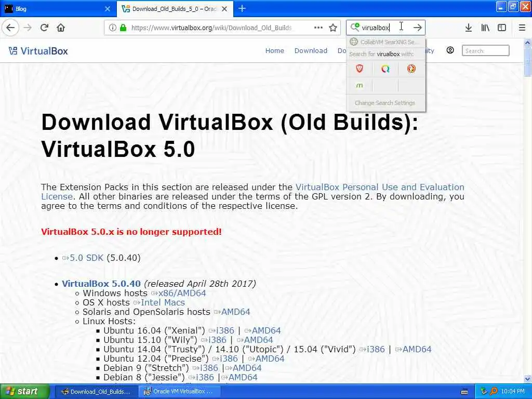This screenshot has width=532, height=399.
Task: Switch to Download_Old_Builds taskbar item
Action: coord(96,392)
